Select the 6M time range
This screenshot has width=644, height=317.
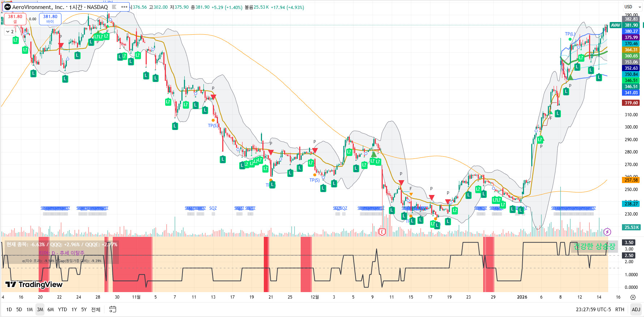(x=51, y=309)
